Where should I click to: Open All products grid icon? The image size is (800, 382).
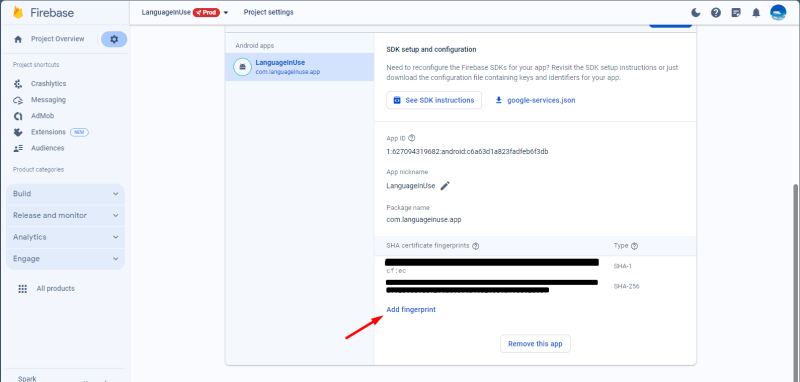pos(22,289)
